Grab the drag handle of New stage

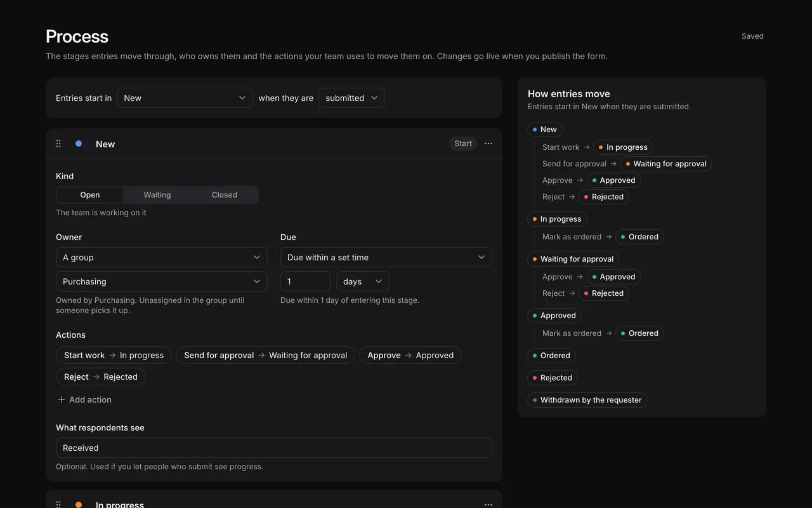coord(58,144)
